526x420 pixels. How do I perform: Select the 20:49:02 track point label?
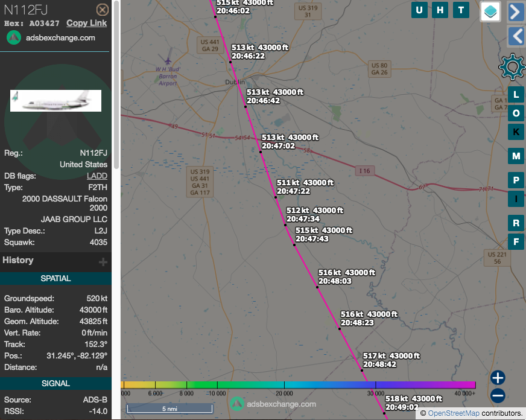pos(414,403)
